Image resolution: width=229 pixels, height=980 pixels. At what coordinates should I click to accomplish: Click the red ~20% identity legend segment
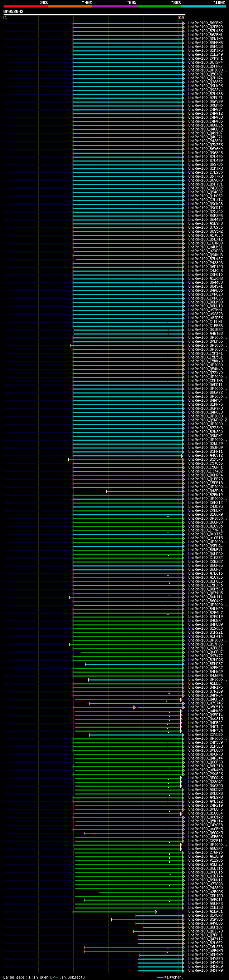(25, 6)
